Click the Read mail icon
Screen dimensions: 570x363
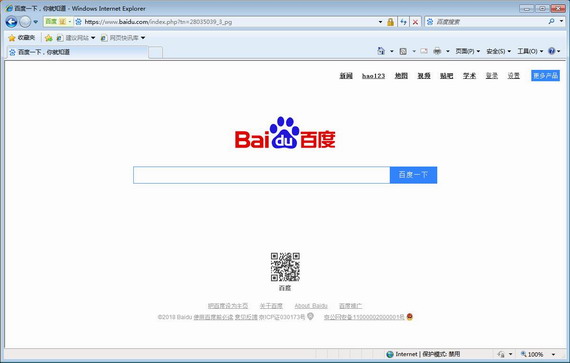[x=424, y=51]
